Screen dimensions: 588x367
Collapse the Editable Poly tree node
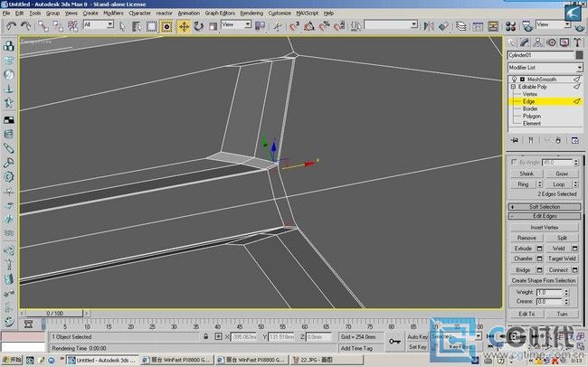pyautogui.click(x=513, y=87)
